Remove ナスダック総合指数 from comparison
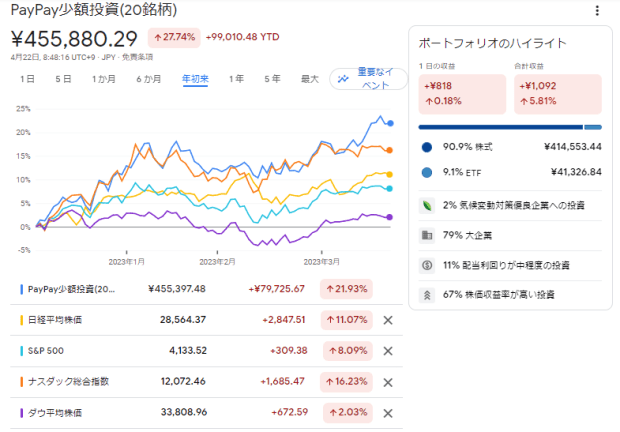 (x=388, y=381)
